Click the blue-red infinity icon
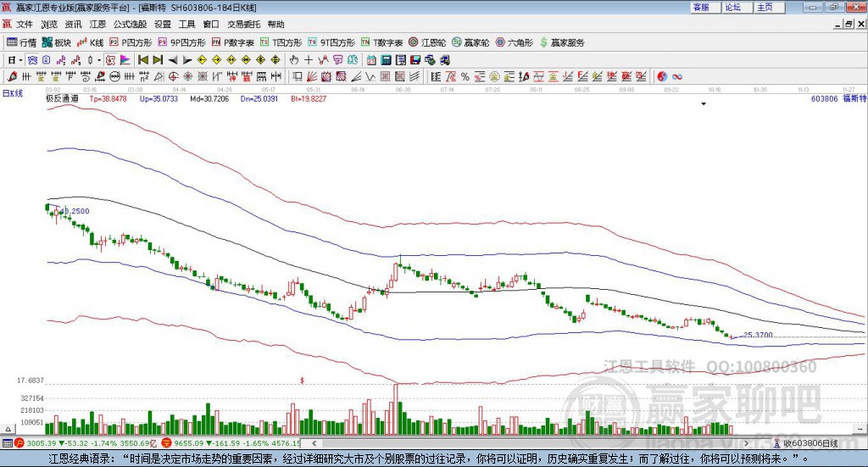 (677, 77)
